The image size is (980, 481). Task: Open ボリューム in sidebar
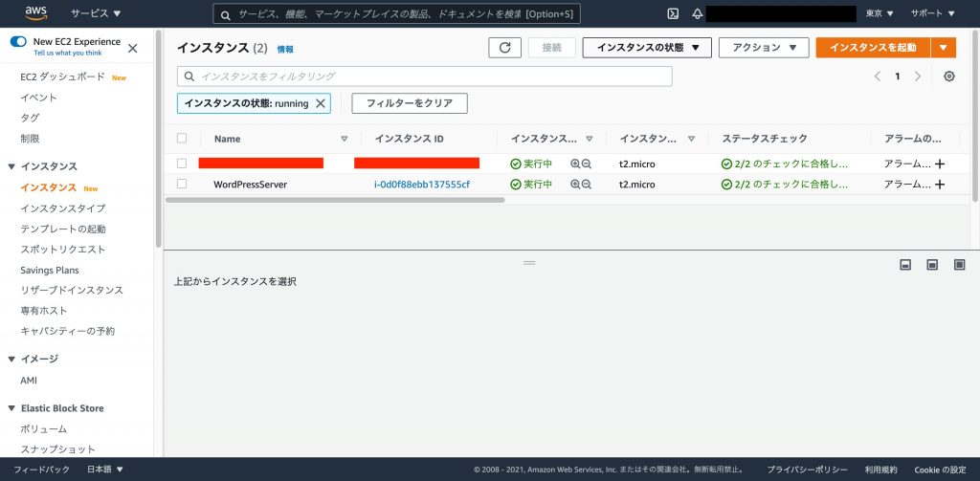click(43, 429)
